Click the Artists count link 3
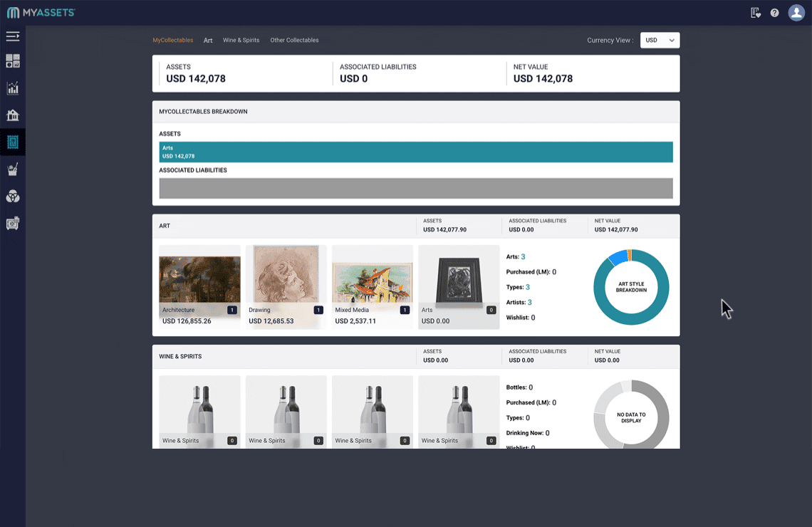 (530, 303)
